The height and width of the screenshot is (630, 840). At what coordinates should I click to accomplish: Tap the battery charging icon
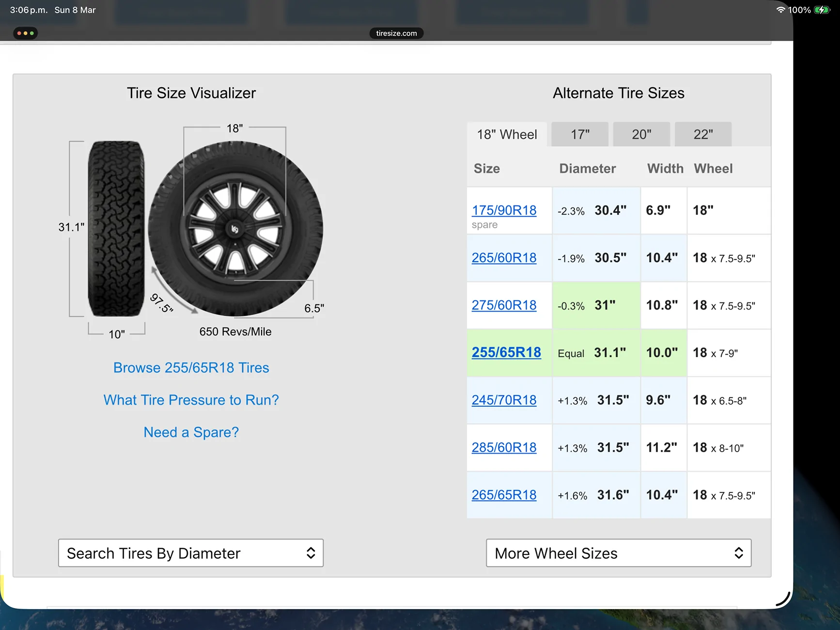822,10
